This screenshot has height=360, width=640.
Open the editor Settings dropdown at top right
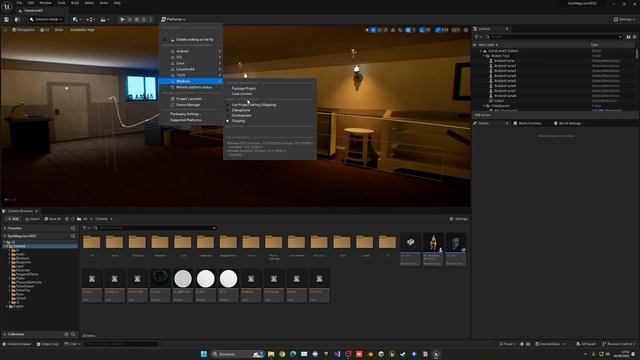(x=624, y=19)
